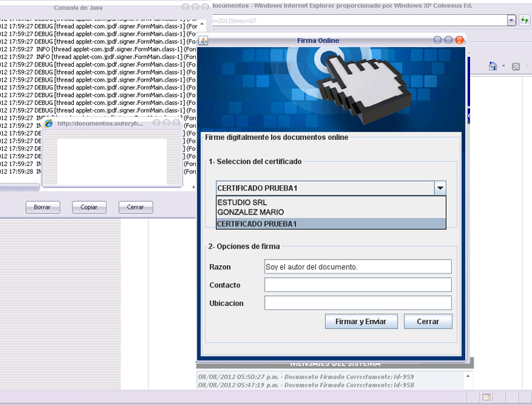Click Cerrar button in Firma Online dialog
This screenshot has width=532, height=405.
(x=428, y=321)
